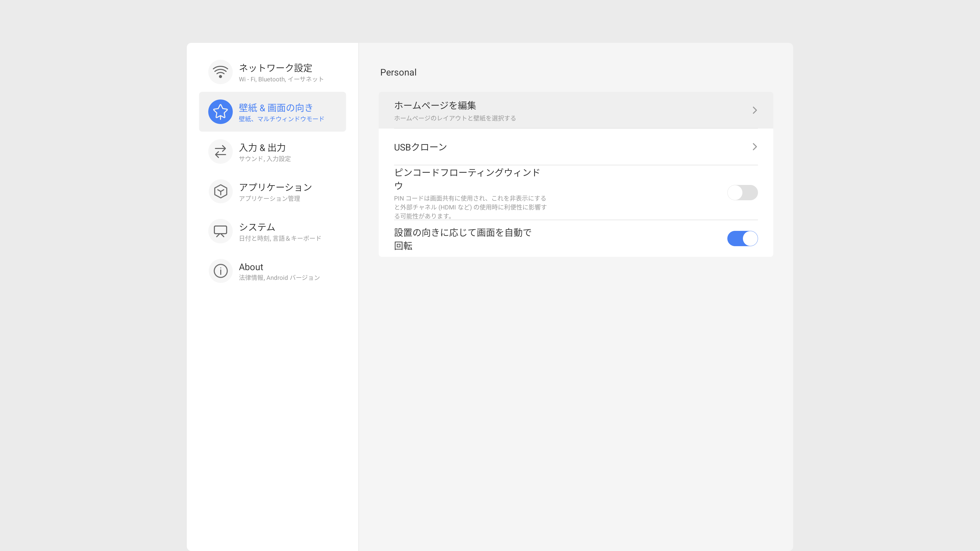Select 入力 & 出力 menu entry

coord(262,147)
